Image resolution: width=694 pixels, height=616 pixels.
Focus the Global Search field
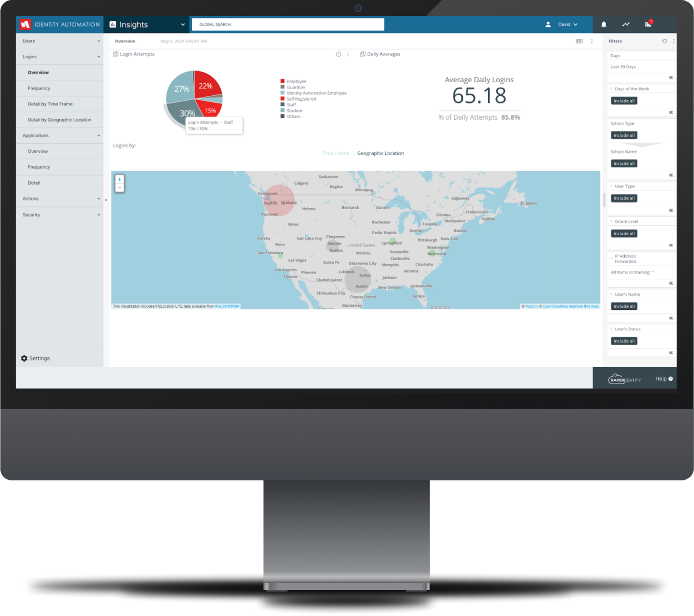[288, 25]
